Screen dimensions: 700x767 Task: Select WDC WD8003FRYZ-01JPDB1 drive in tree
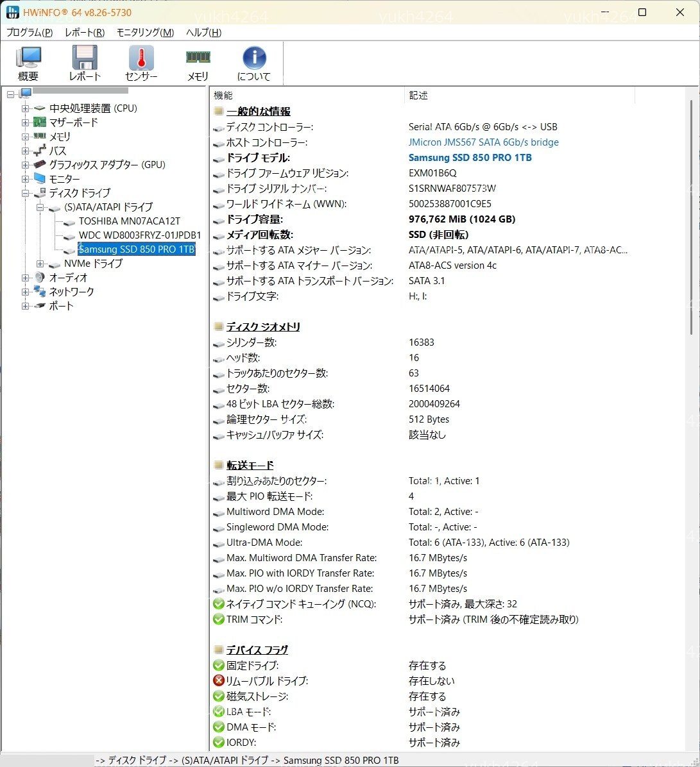140,235
